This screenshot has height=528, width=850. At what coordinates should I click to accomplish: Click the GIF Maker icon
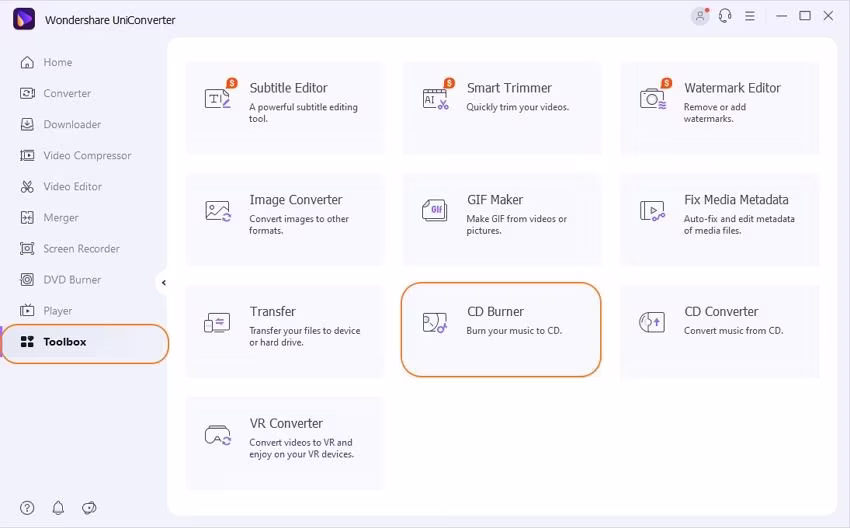[435, 210]
